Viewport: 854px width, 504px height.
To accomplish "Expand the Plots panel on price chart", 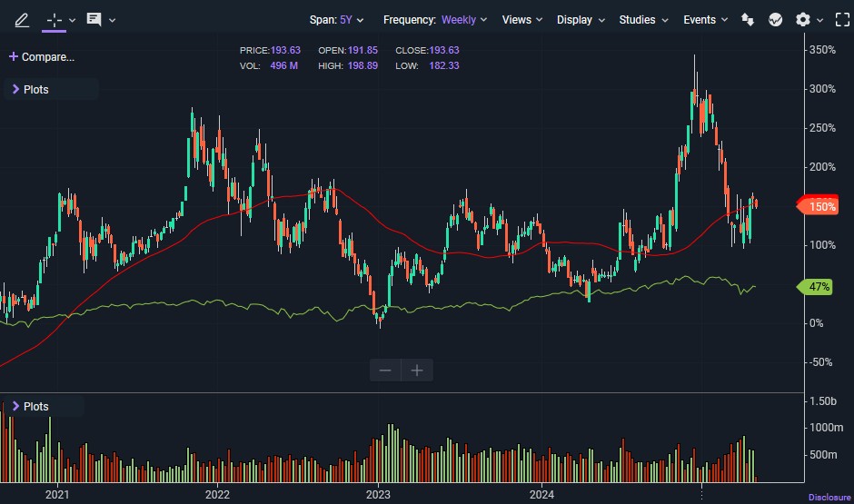I will click(x=30, y=89).
